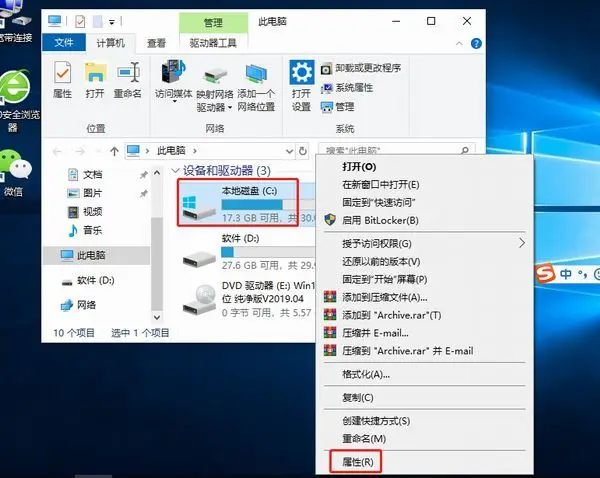Open the WeChat (微信) desktop icon
Image resolution: width=600 pixels, height=478 pixels.
point(14,172)
